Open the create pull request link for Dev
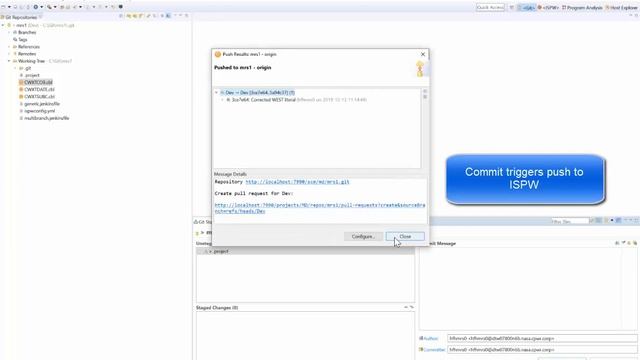The width and height of the screenshot is (640, 360). 320,208
